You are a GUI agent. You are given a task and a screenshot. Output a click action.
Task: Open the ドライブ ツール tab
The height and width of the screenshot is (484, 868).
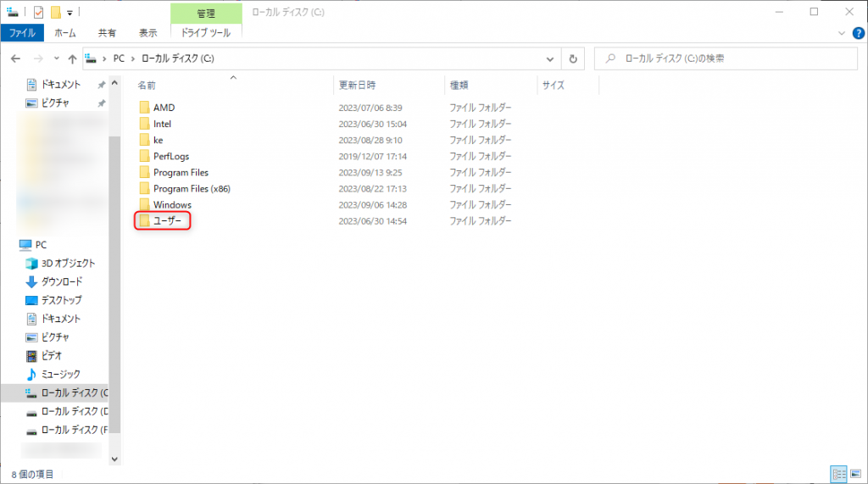206,33
